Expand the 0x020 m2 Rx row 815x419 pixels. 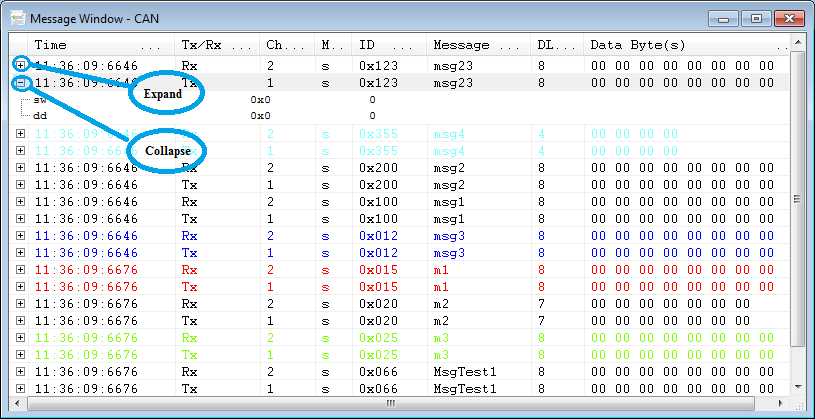pyautogui.click(x=20, y=304)
